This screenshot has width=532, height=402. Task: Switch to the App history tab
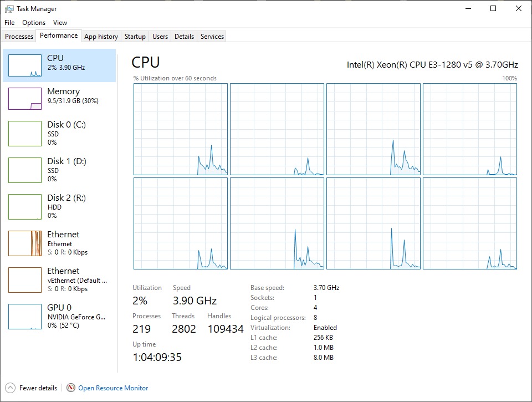pos(101,37)
